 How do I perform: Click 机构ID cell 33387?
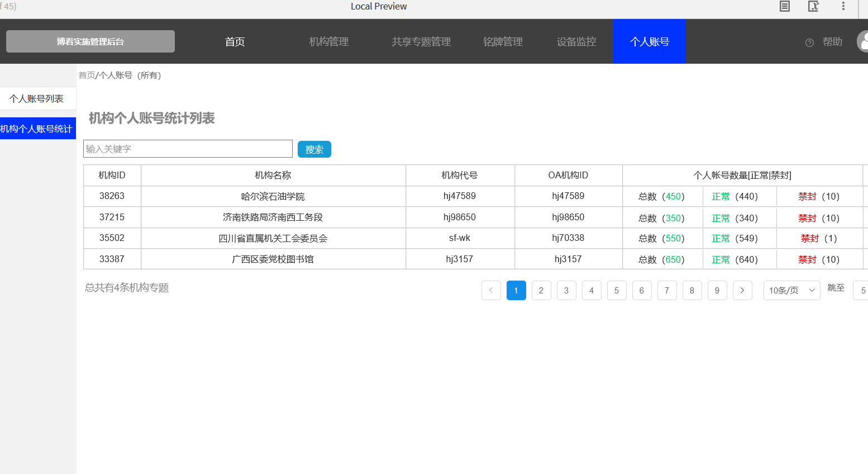click(112, 259)
